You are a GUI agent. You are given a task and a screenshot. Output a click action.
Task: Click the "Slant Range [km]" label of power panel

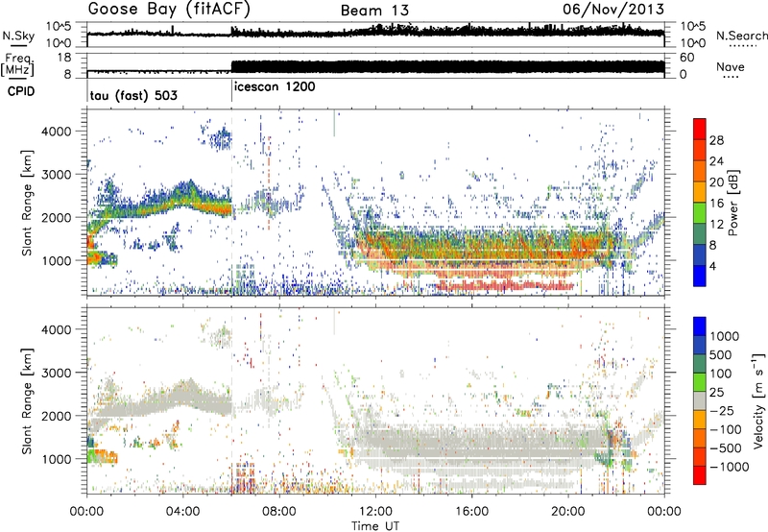coord(27,203)
